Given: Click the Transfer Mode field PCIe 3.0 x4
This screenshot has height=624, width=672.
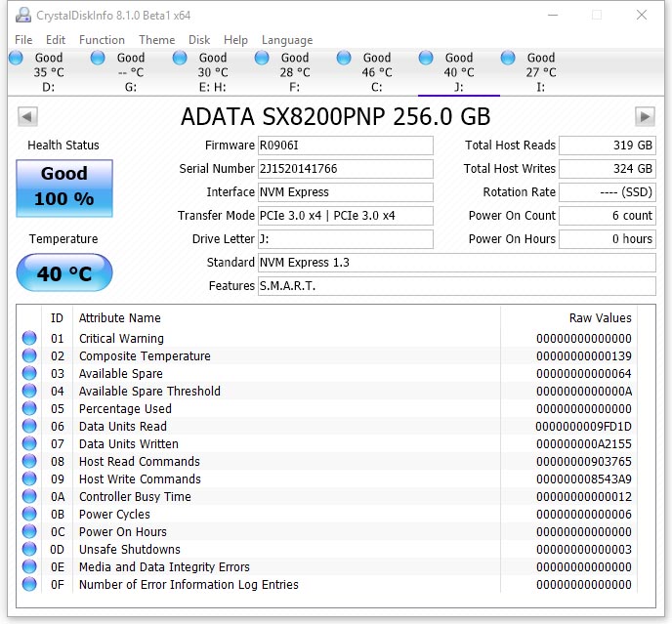Looking at the screenshot, I should coord(346,216).
